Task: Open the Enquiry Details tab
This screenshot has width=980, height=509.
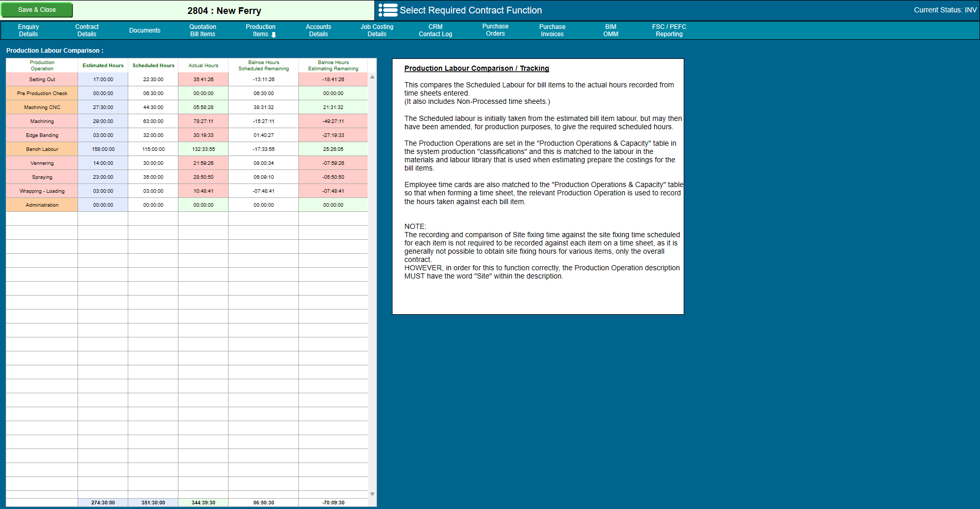Action: click(28, 30)
